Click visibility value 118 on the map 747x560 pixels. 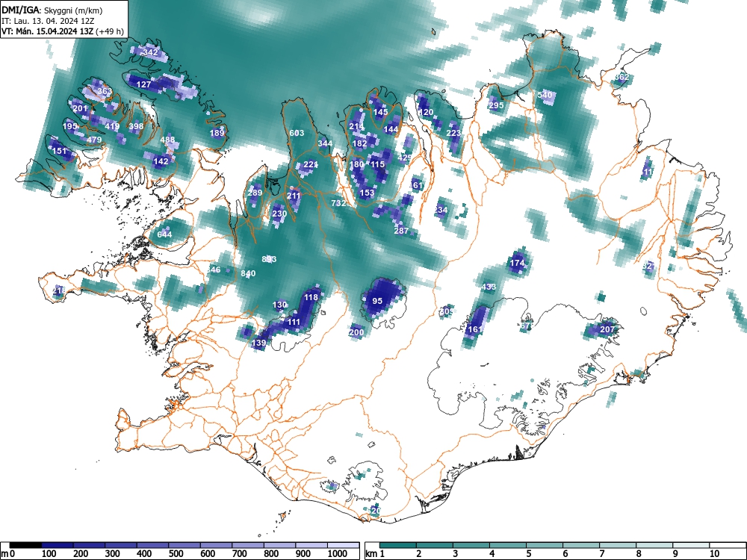311,298
